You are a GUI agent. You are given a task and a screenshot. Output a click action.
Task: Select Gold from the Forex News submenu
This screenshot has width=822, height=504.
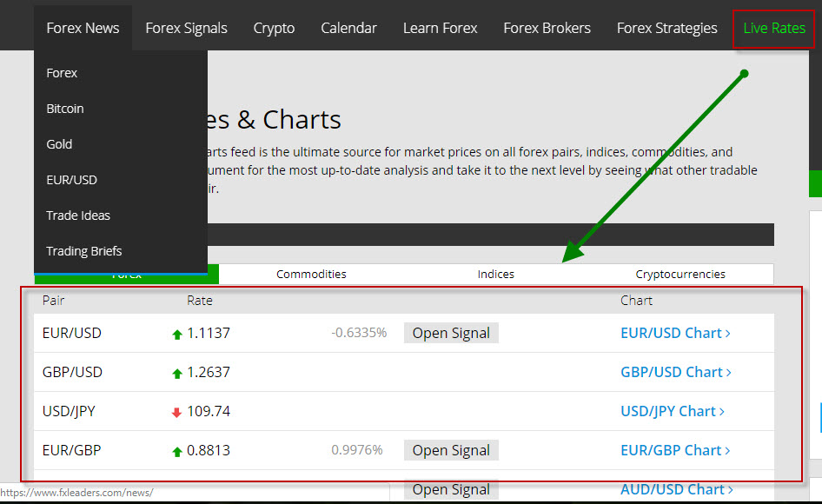click(x=59, y=144)
